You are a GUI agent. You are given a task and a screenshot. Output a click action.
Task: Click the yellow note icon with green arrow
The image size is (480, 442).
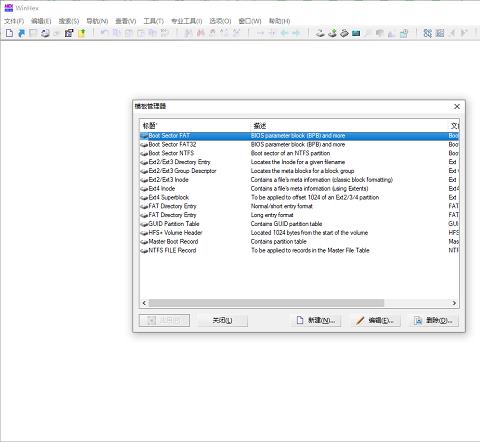click(x=82, y=33)
